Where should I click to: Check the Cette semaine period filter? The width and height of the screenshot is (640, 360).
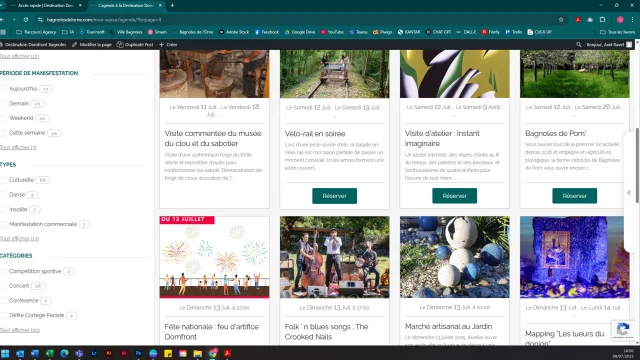pyautogui.click(x=3, y=133)
